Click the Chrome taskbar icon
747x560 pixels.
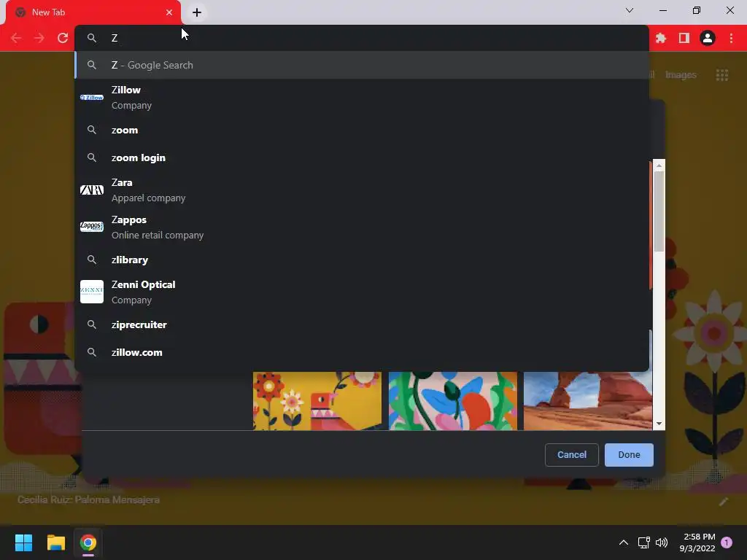[88, 542]
